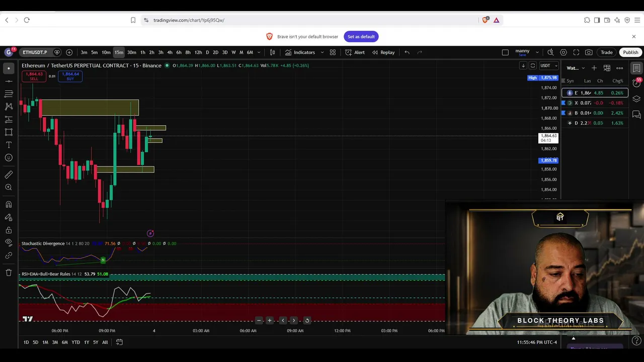The width and height of the screenshot is (644, 362).
Task: Open the quick search icon
Action: coord(550,52)
